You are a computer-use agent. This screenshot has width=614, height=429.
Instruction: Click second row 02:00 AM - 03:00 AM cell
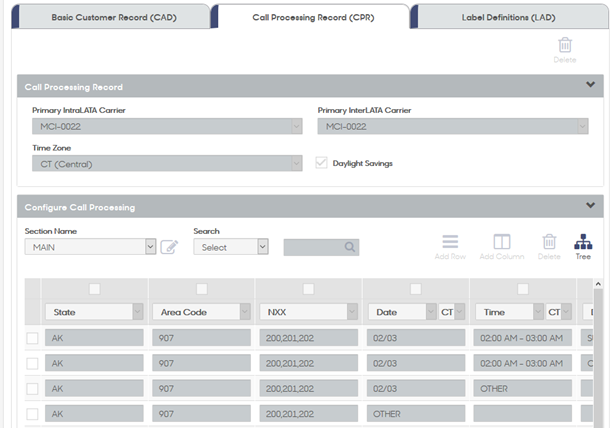click(522, 363)
